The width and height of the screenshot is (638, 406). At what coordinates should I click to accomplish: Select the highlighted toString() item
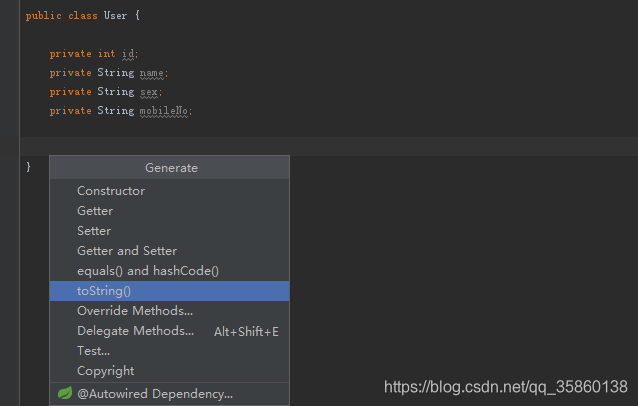(x=169, y=291)
